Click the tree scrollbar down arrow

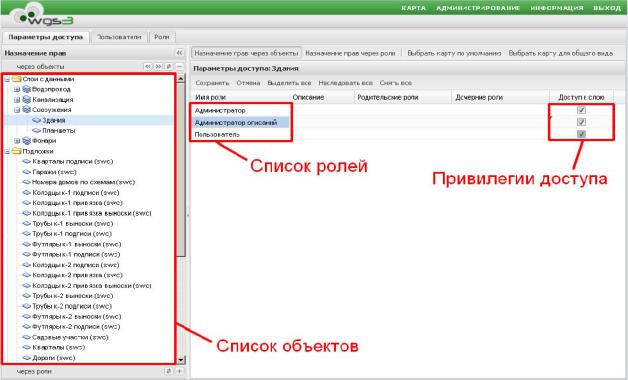tap(181, 360)
